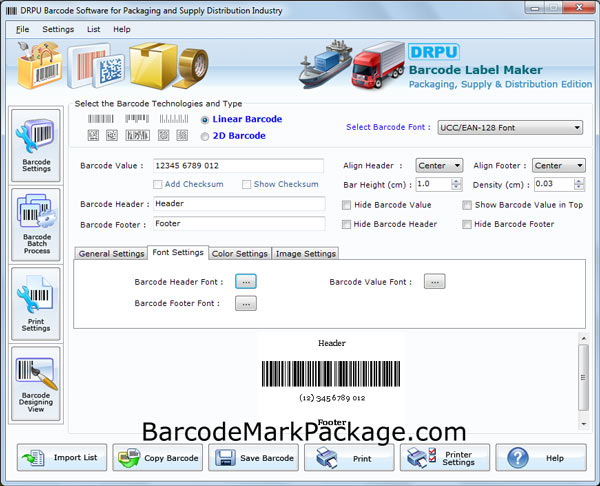
Task: Open the File menu
Action: tap(22, 29)
